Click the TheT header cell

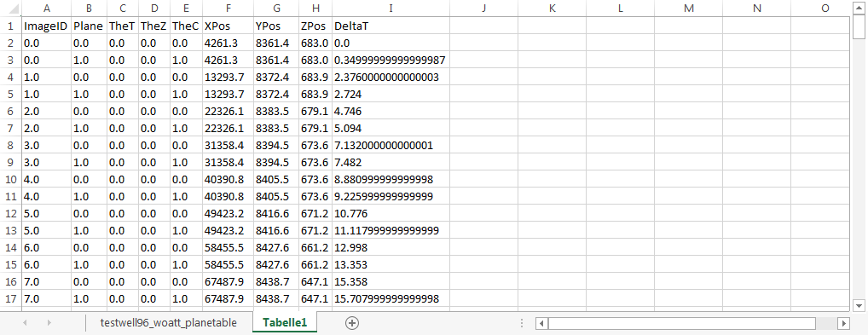(122, 26)
